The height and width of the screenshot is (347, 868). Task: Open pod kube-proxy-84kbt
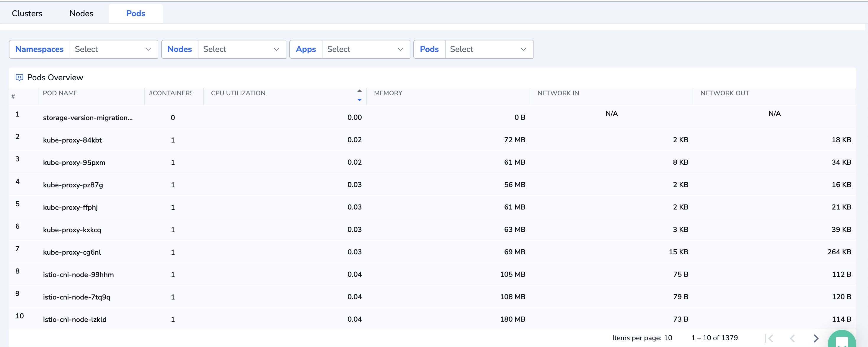[72, 140]
